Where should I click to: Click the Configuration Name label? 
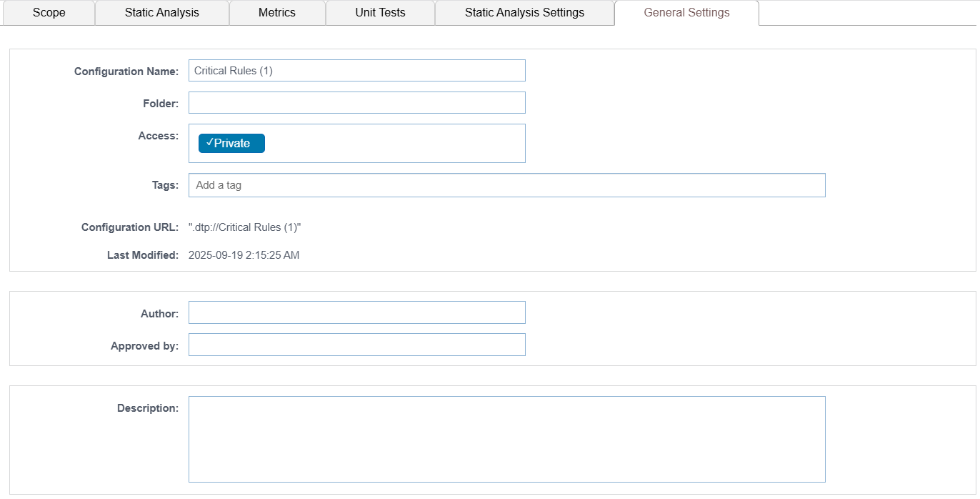coord(126,71)
